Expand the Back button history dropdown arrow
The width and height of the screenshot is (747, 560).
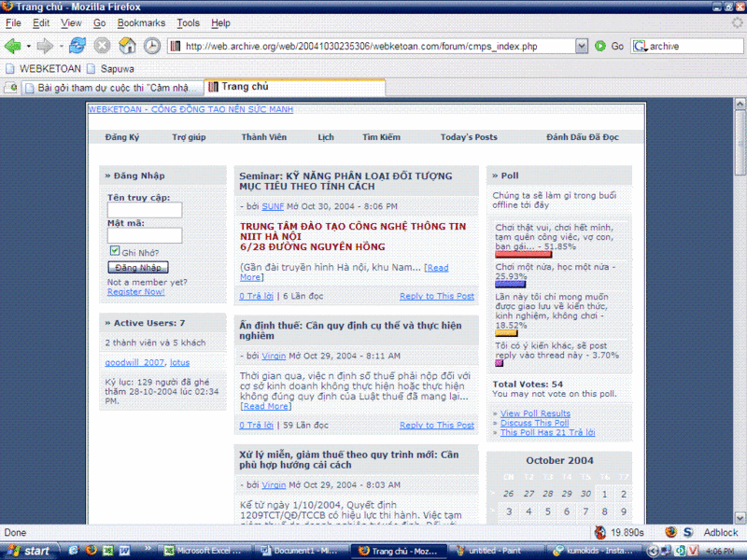tap(29, 46)
